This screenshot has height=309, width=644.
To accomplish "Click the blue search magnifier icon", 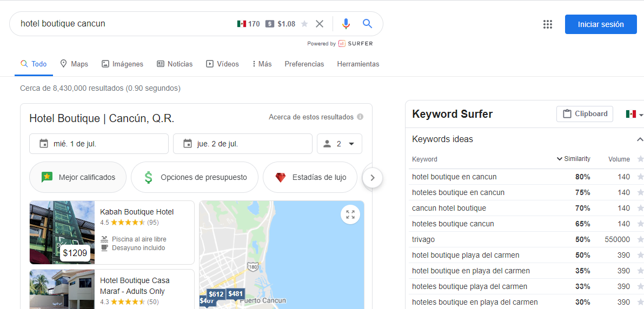I will point(367,23).
